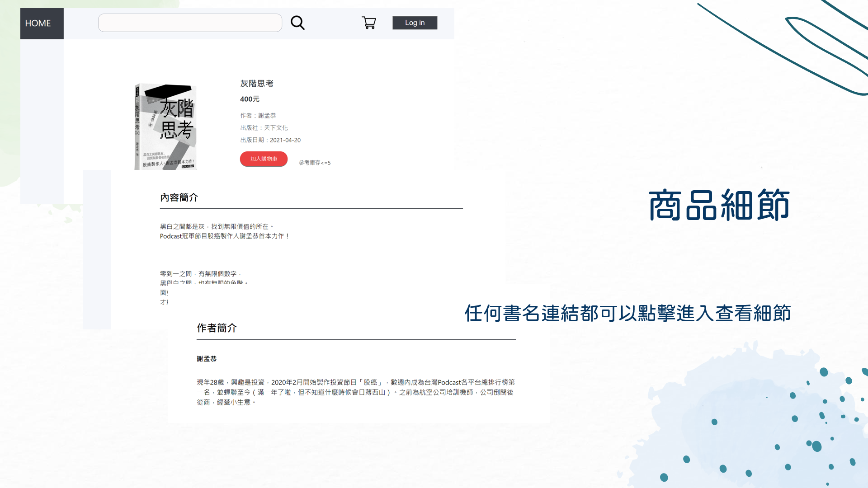868x488 pixels.
Task: Click the 加入購物車 red button
Action: click(264, 159)
